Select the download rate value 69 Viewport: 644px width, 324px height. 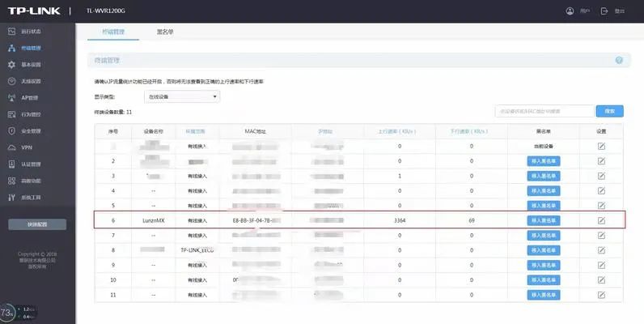(x=472, y=221)
